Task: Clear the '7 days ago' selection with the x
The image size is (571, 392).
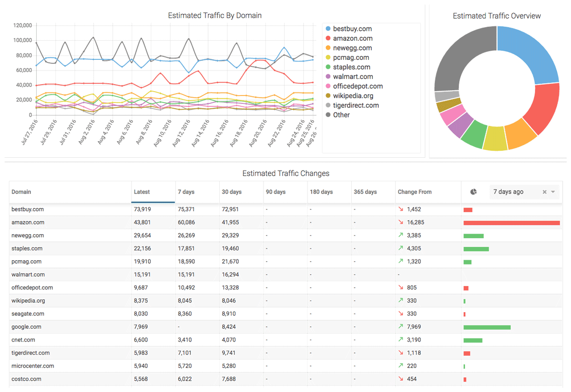Action: 545,192
